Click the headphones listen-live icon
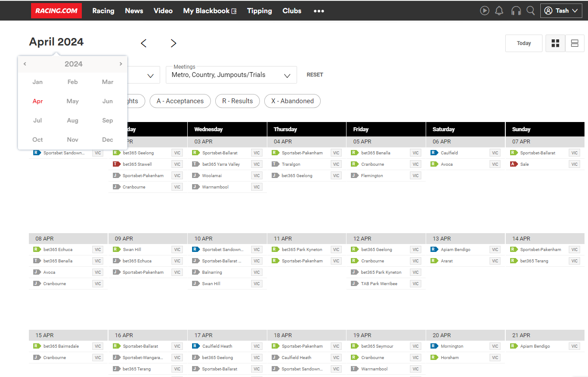The width and height of the screenshot is (588, 377). [x=516, y=10]
